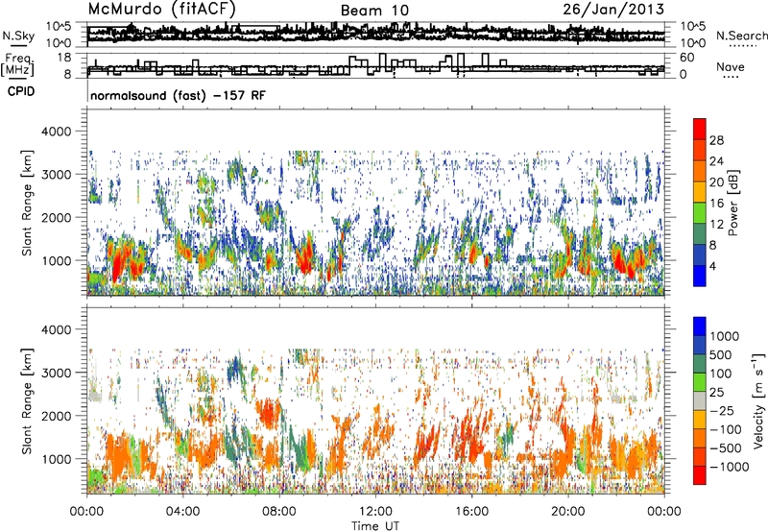Click the red segment of Power color bar
768x532 pixels.
click(x=700, y=129)
